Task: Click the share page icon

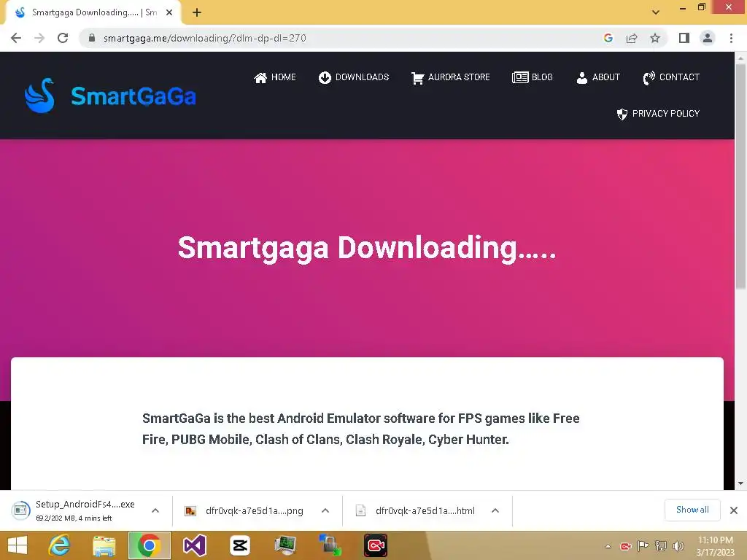Action: click(x=632, y=38)
